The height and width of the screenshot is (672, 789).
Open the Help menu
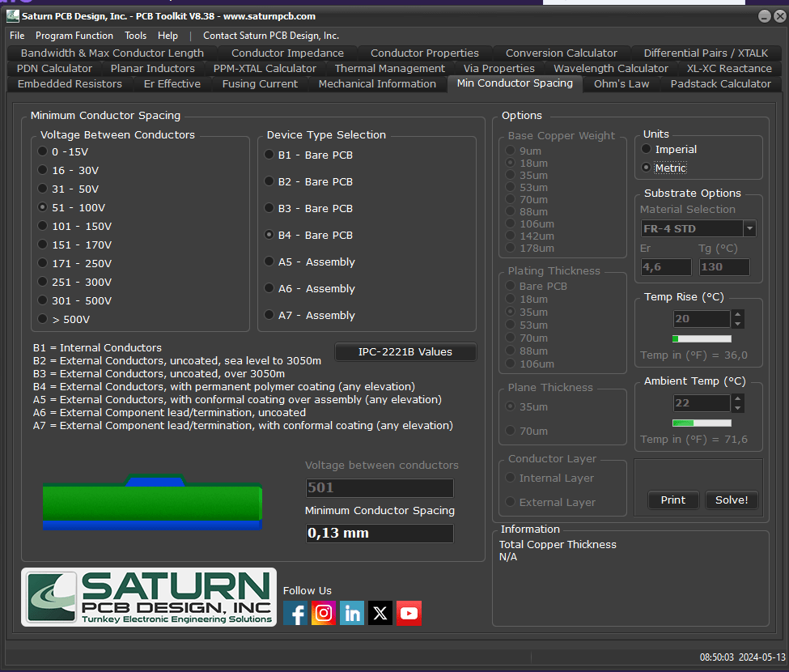pos(168,36)
